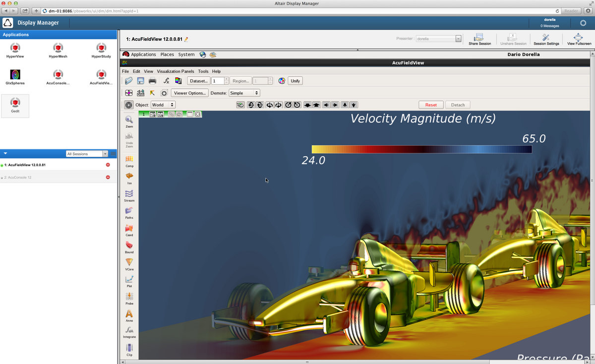This screenshot has width=595, height=364.
Task: Launch the HyperMesh application
Action: pos(58,51)
